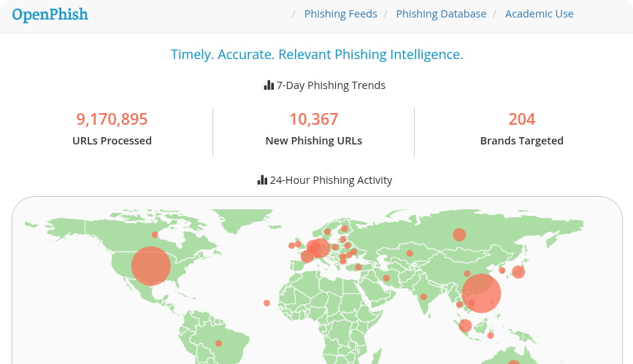Click the bar chart icon beside 7-Day Phishing Trends
This screenshot has width=633, height=364.
point(269,85)
